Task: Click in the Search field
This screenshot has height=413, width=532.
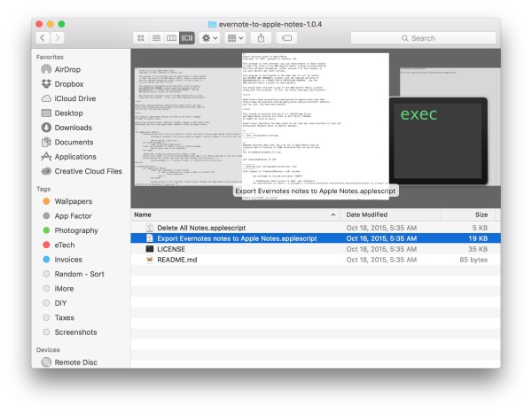Action: [423, 38]
